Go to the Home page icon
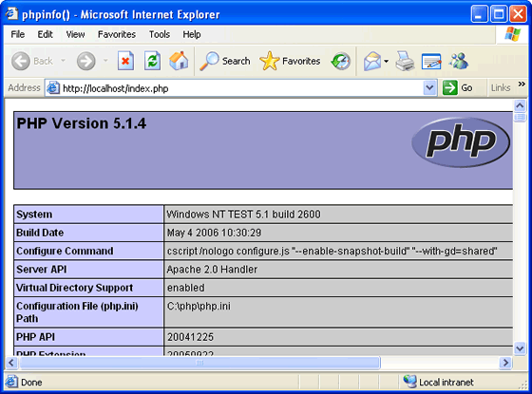 pos(179,61)
